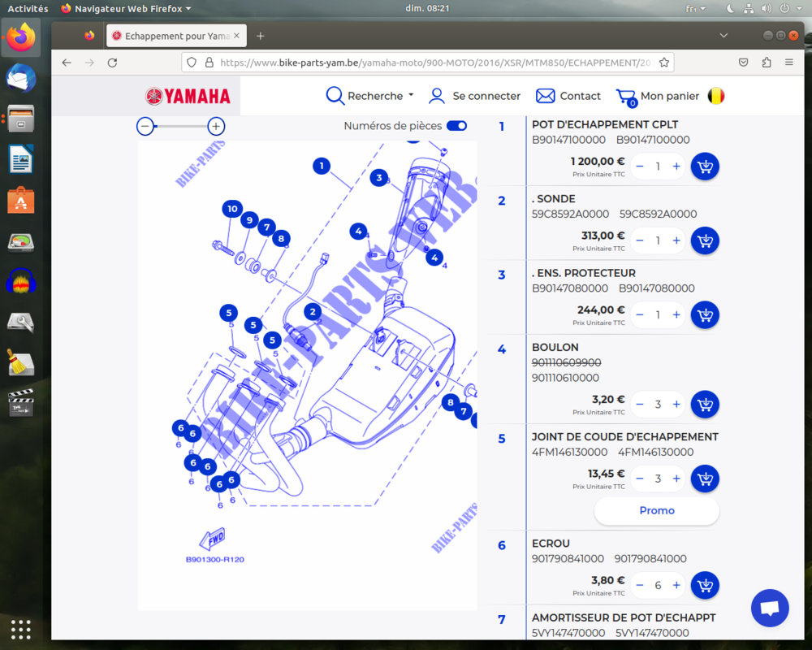
Task: Open a new tab
Action: click(261, 36)
